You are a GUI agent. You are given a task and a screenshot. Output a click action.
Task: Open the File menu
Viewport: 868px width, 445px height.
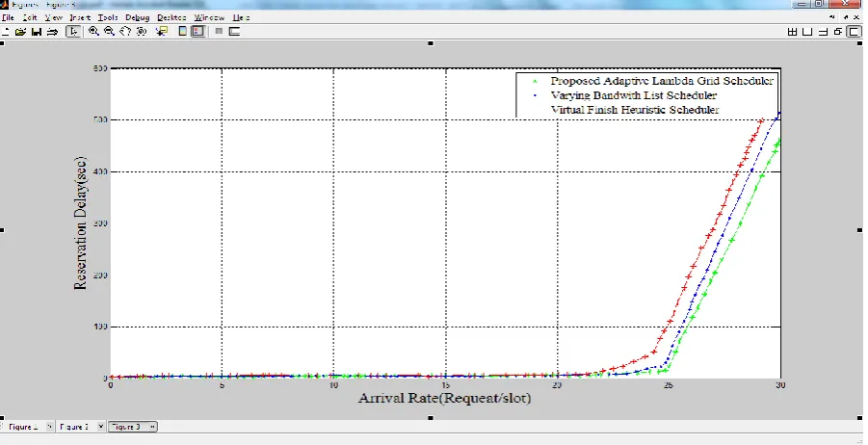click(8, 17)
